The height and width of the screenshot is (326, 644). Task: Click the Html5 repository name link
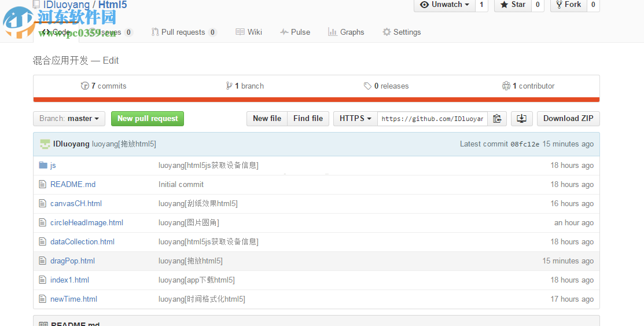(x=112, y=5)
